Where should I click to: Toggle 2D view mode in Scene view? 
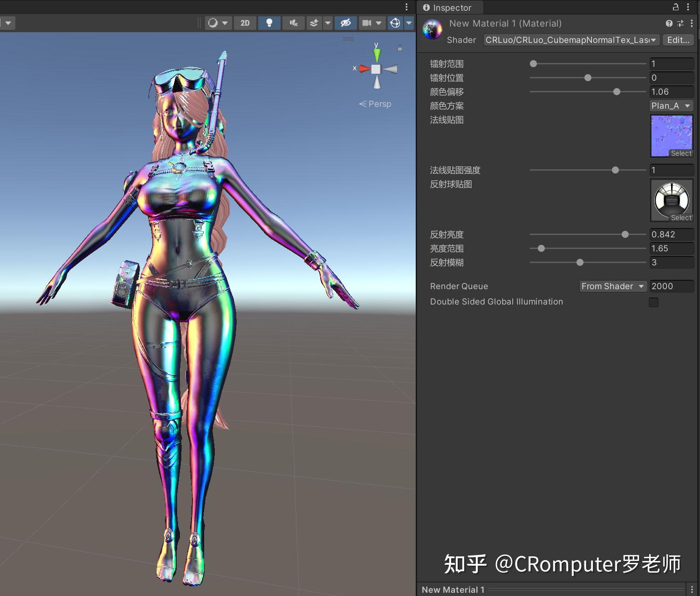(x=245, y=23)
